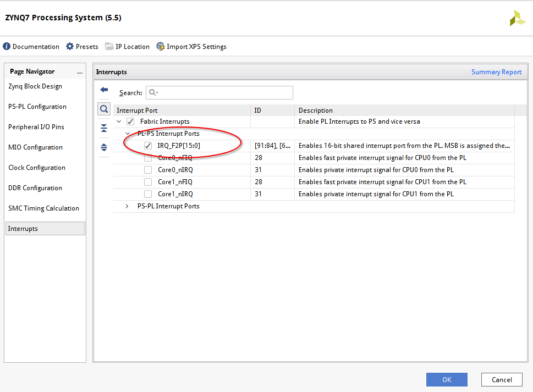Expand PS-PL Interrupt Ports node

[x=127, y=206]
